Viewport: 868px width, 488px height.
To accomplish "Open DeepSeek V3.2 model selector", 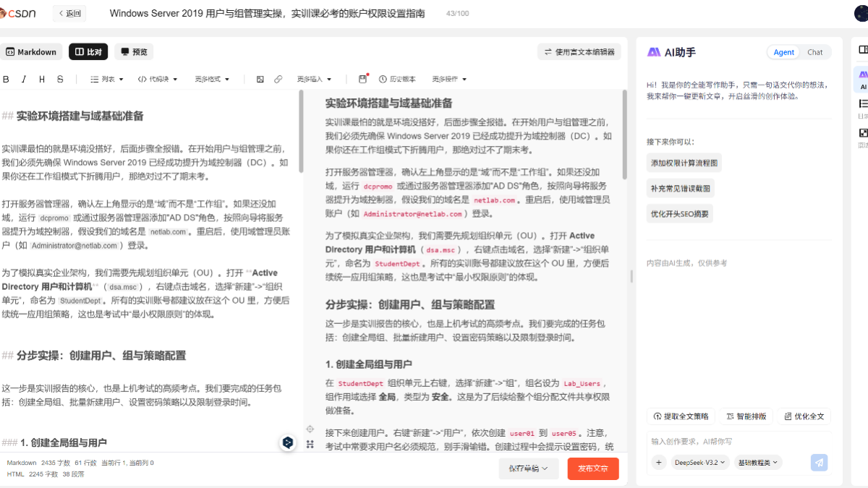I will tap(701, 463).
